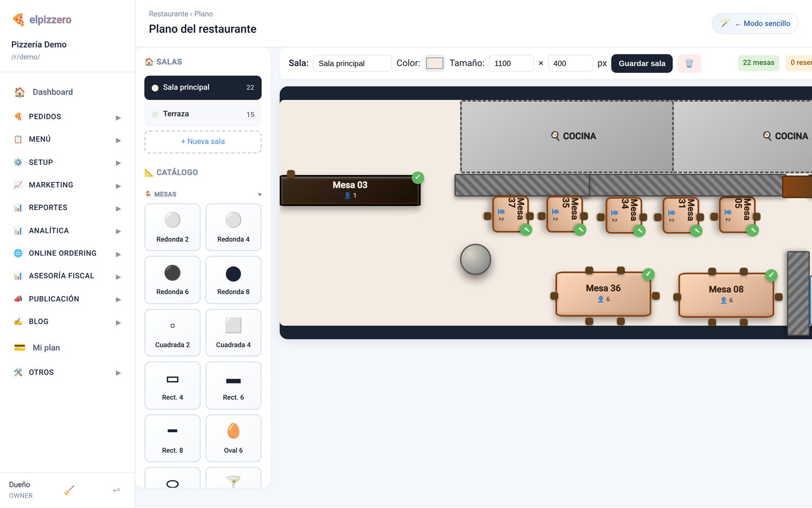
Task: Click Guardar sala button
Action: tap(642, 63)
